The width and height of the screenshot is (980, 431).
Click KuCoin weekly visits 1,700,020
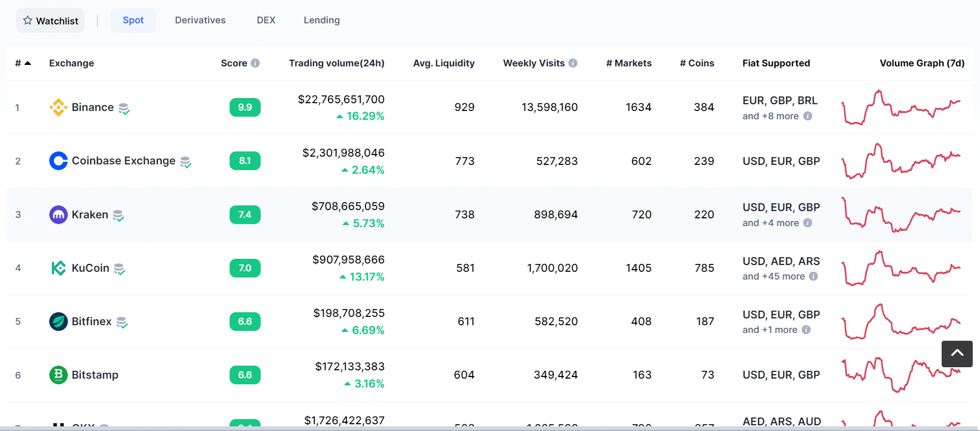552,268
